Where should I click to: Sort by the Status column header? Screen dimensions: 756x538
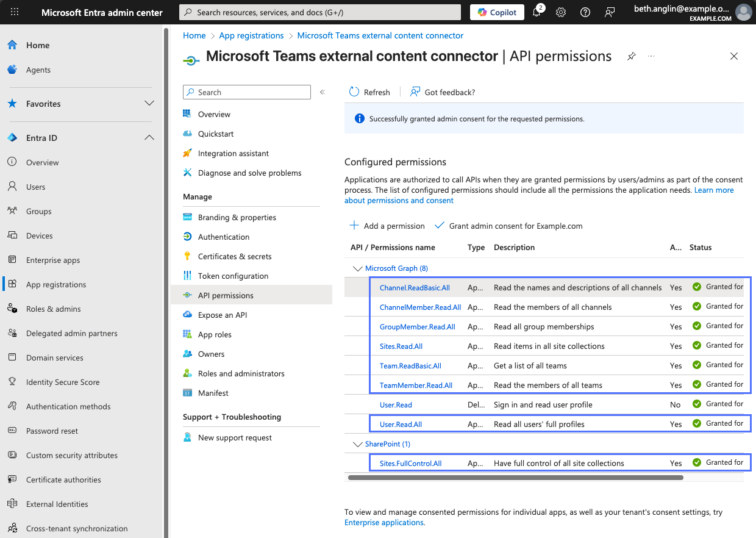click(x=701, y=248)
